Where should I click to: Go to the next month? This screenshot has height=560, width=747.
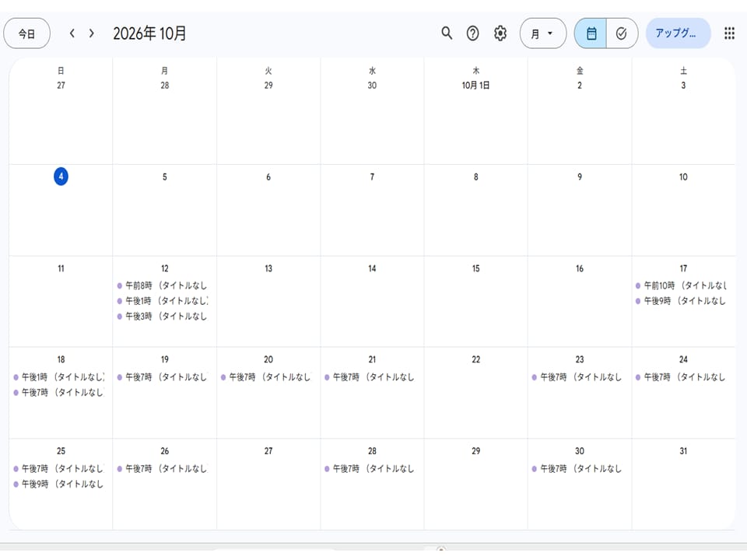[x=92, y=33]
